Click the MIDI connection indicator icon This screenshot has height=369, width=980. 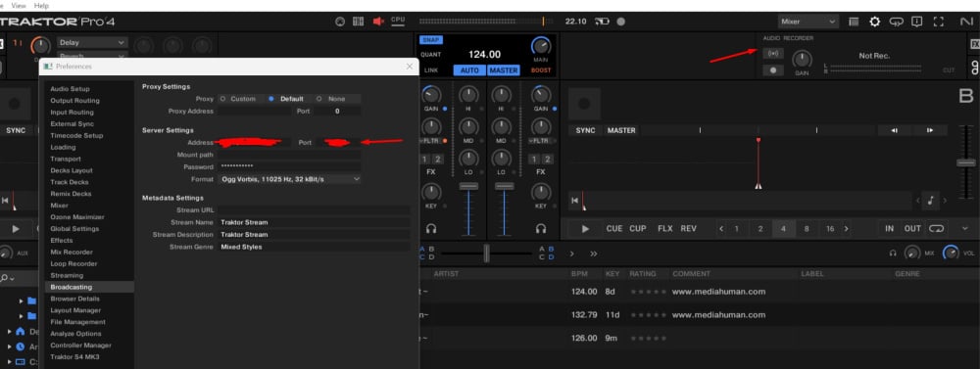(340, 22)
